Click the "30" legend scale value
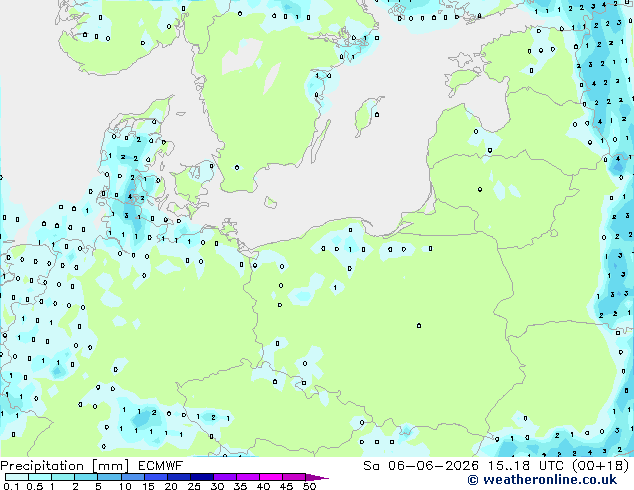 (x=217, y=486)
